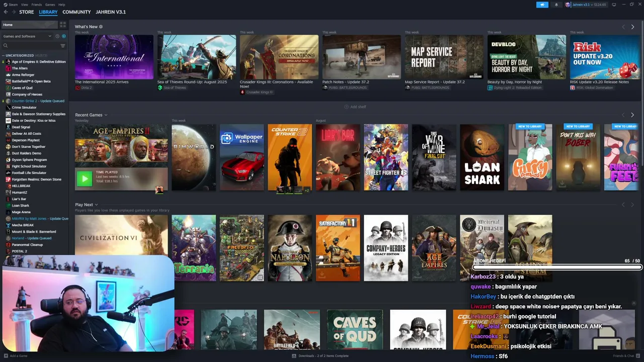Open Downloads status at the bottom
The height and width of the screenshot is (362, 644).
click(320, 356)
